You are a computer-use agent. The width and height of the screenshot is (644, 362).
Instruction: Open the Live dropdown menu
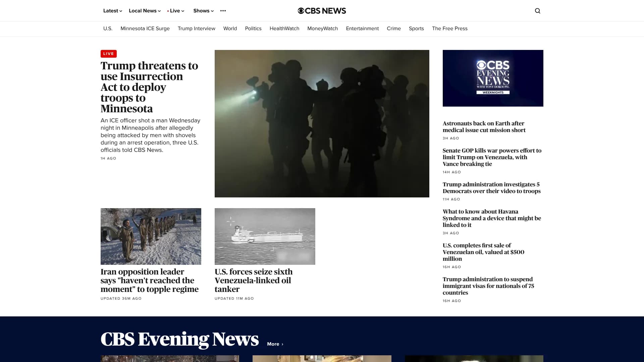tap(176, 11)
